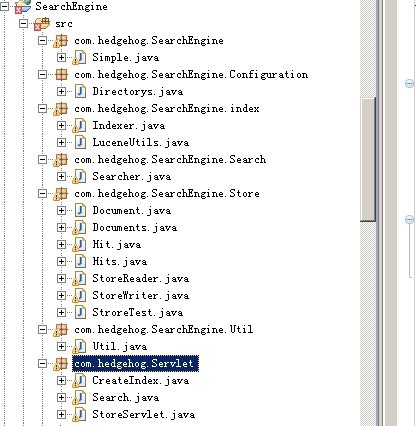This screenshot has width=416, height=426.
Task: Select com.hedgehog.SearchEngine.Configuration package label
Action: point(191,75)
